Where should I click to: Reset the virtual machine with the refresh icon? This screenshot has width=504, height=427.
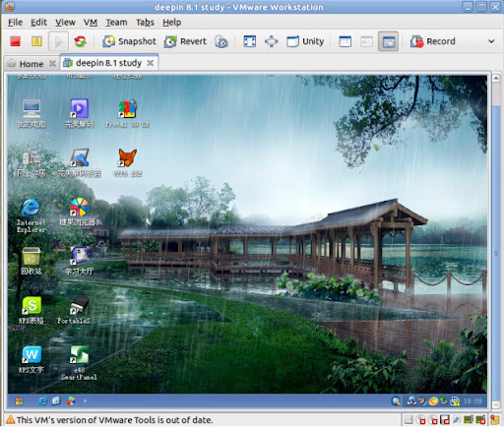(80, 41)
